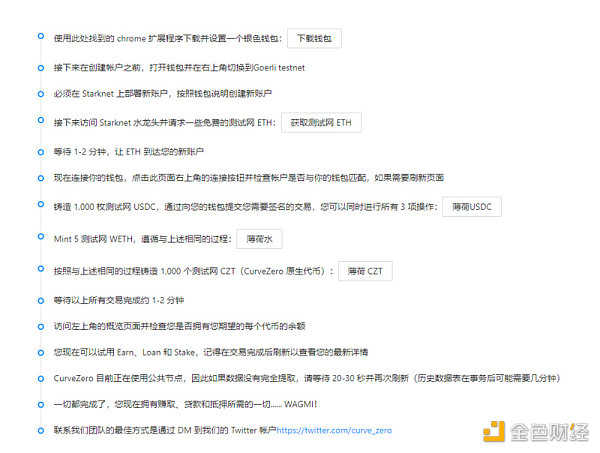600x453 pixels.
Task: Click bullet next to 铸造 1,000 枚测试网 USDC
Action: pyautogui.click(x=38, y=204)
